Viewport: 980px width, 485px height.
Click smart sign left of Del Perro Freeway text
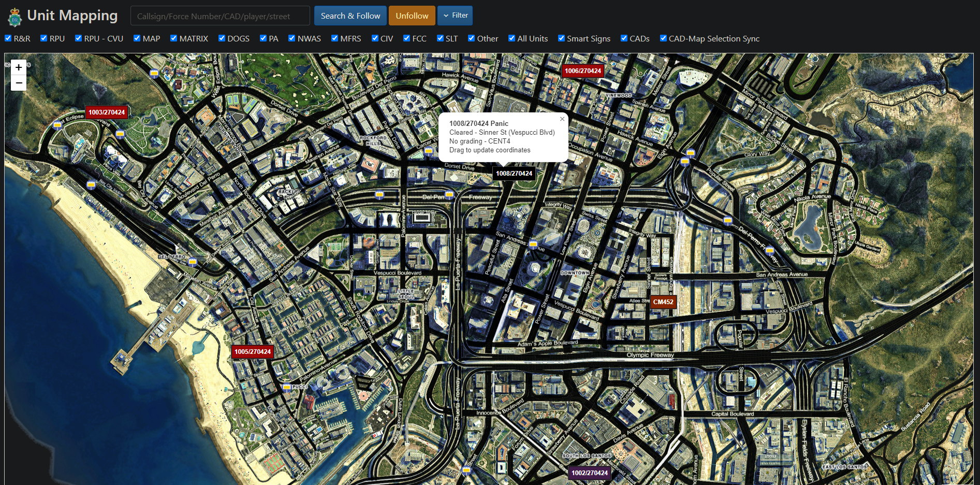tap(379, 195)
